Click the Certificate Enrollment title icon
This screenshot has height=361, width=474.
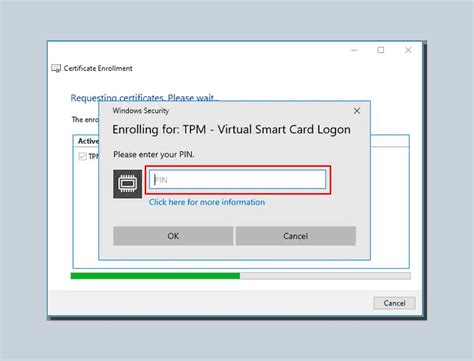[56, 68]
